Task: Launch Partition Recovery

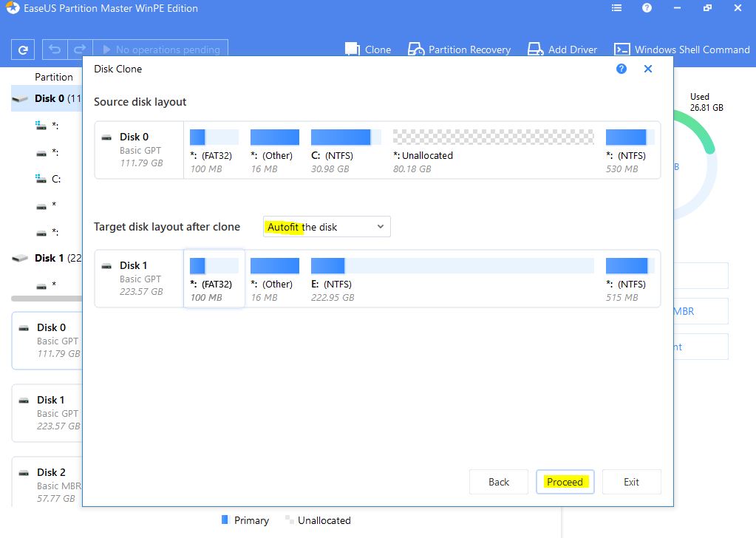Action: coord(459,50)
